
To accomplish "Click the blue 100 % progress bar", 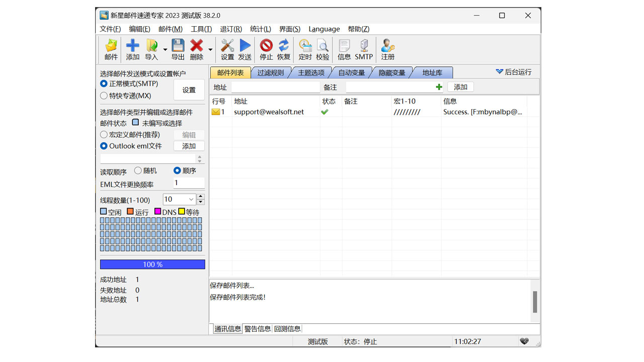I will click(152, 264).
